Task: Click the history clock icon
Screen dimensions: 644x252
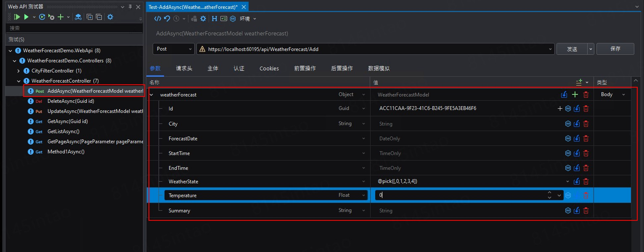Action: coord(176,19)
